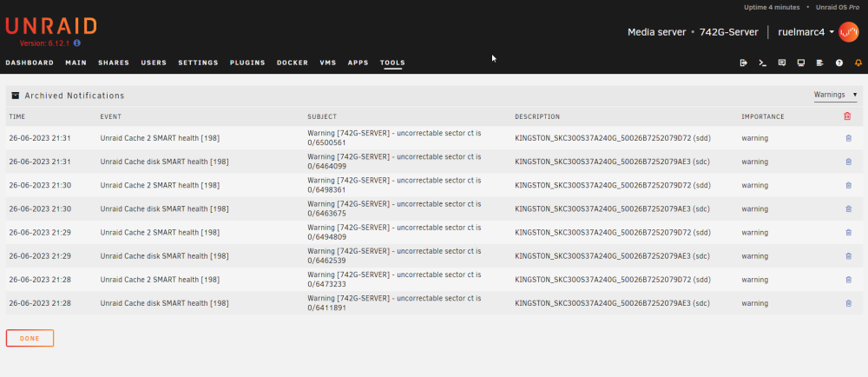Click the Description column header
The height and width of the screenshot is (377, 868).
click(537, 116)
